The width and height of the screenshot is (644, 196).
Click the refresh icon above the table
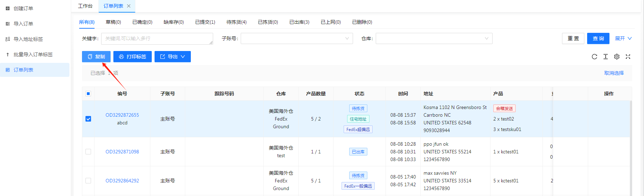click(x=594, y=57)
